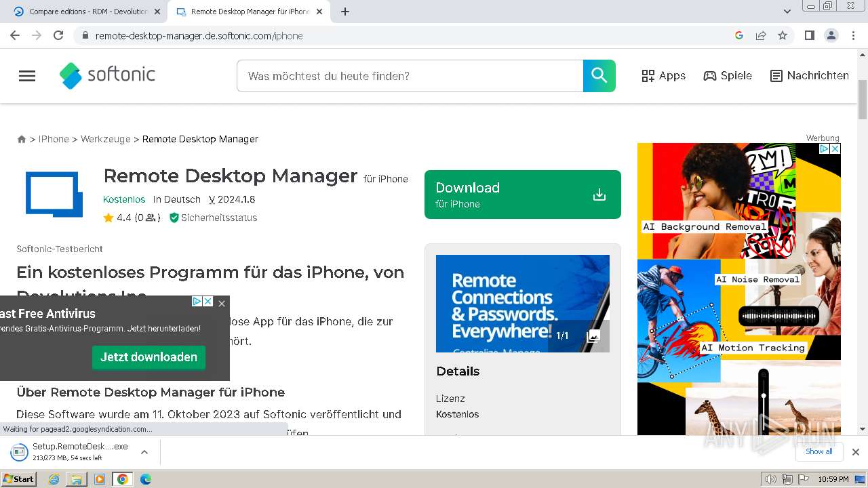Switch to Compare editions - RDM tab

88,12
